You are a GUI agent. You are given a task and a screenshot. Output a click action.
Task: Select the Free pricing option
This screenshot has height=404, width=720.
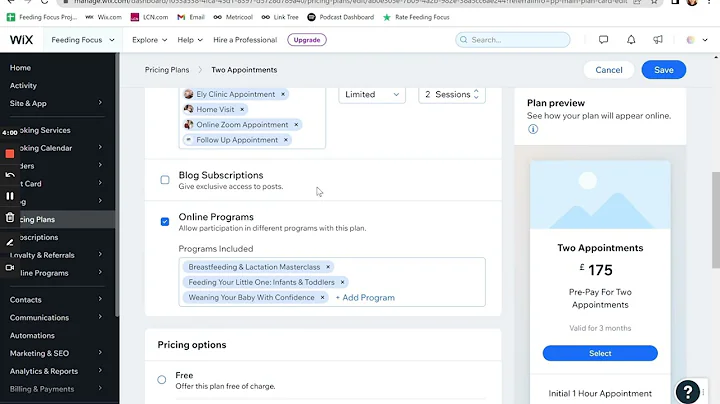pyautogui.click(x=162, y=380)
